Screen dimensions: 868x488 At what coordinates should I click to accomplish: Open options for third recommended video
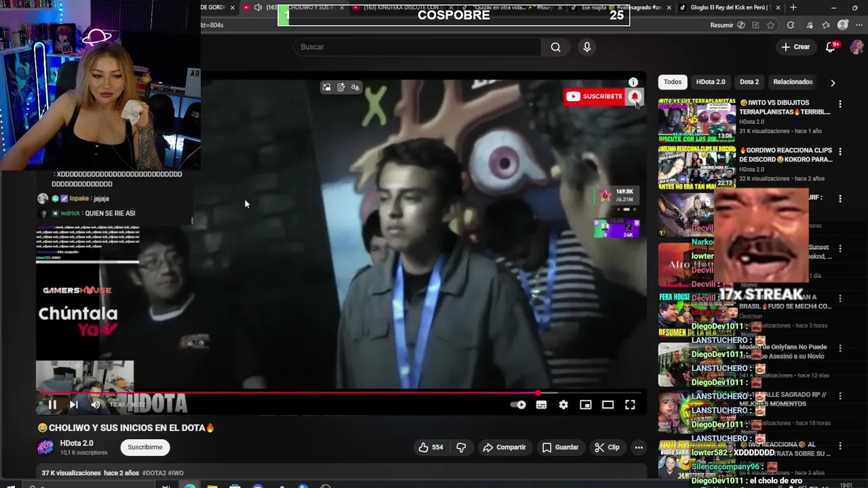(x=840, y=199)
